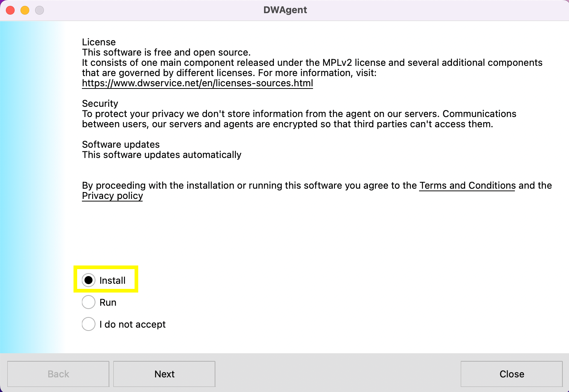Click the 'This software updates automatically' text

coord(161,155)
